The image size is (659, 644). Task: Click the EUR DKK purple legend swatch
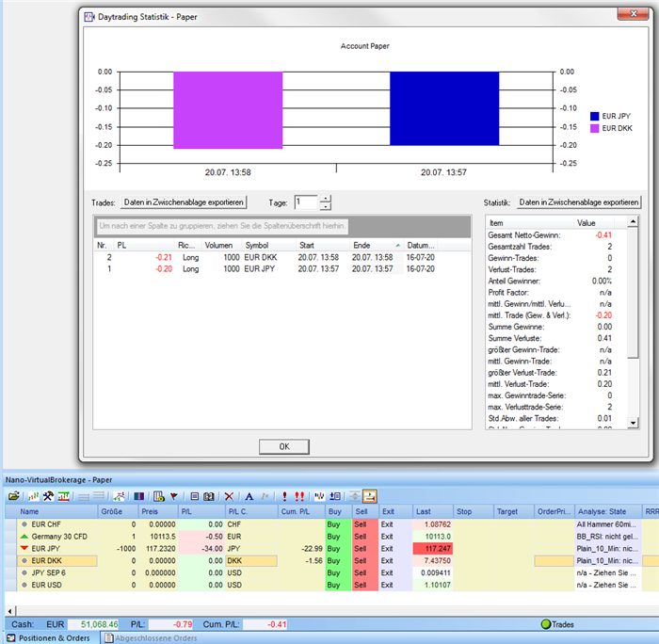click(x=594, y=128)
